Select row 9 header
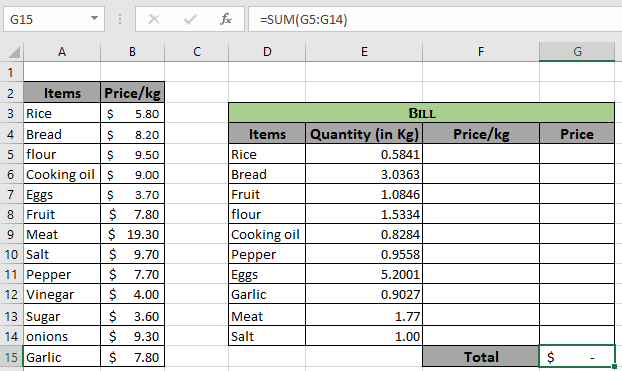This screenshot has width=622, height=371. (11, 234)
